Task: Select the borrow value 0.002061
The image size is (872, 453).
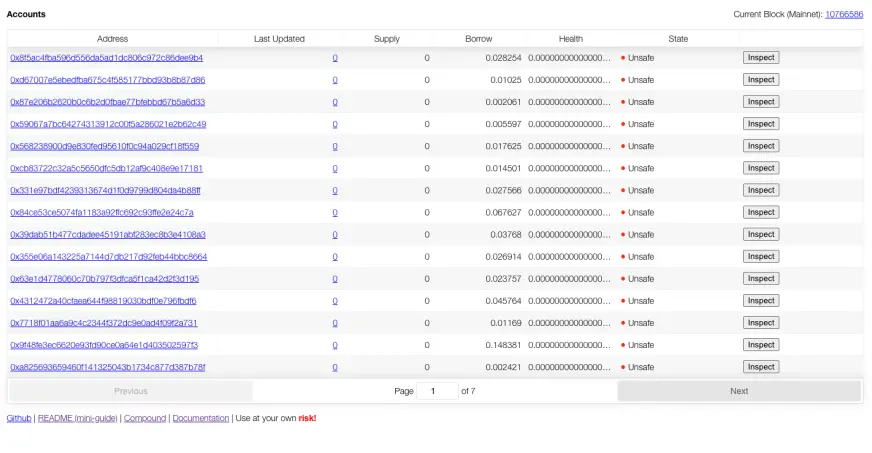Action: [503, 102]
